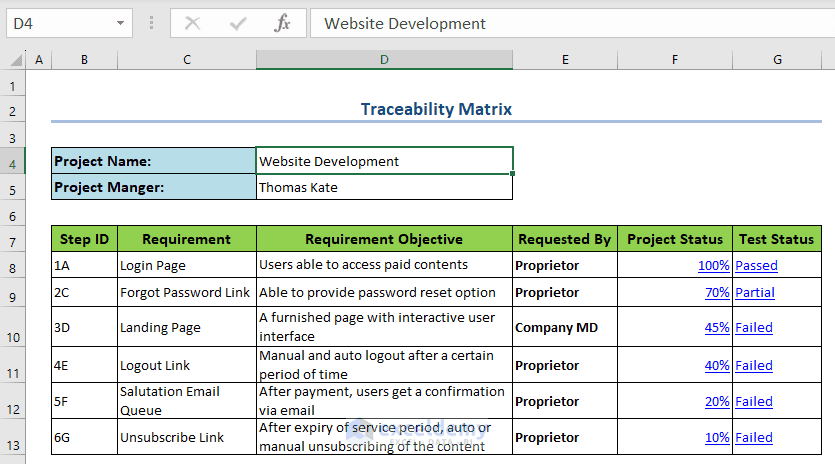Open the 100% project status link
Screen dimensions: 835x464
[713, 265]
